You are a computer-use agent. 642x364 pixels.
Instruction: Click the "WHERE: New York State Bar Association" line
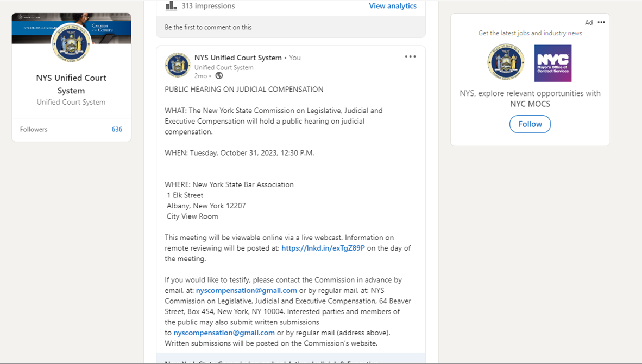(x=229, y=184)
